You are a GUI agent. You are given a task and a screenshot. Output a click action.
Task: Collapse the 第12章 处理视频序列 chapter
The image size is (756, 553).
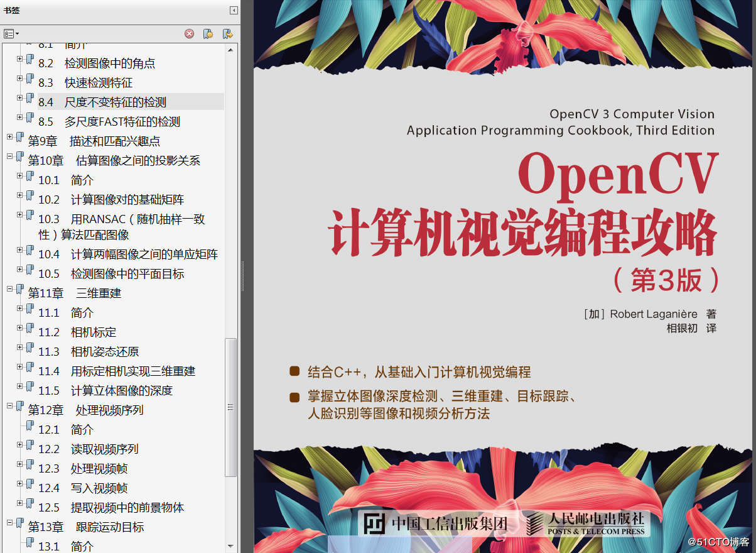10,406
